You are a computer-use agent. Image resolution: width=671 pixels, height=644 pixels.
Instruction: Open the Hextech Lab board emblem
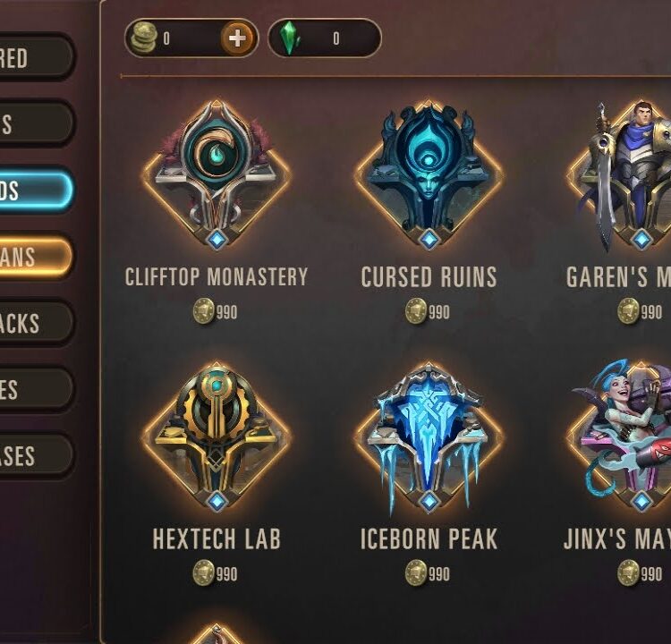pyautogui.click(x=217, y=436)
